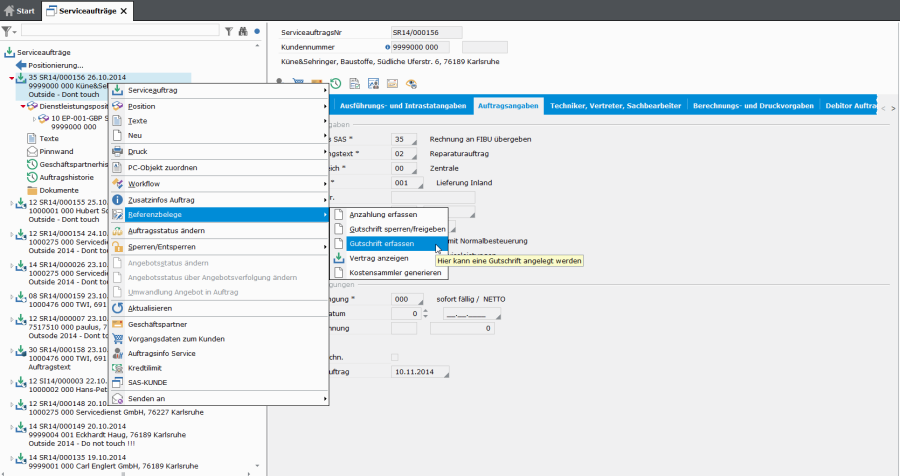Close the Serviceaufträge tab
Screen dimensions: 900x476
coord(123,11)
